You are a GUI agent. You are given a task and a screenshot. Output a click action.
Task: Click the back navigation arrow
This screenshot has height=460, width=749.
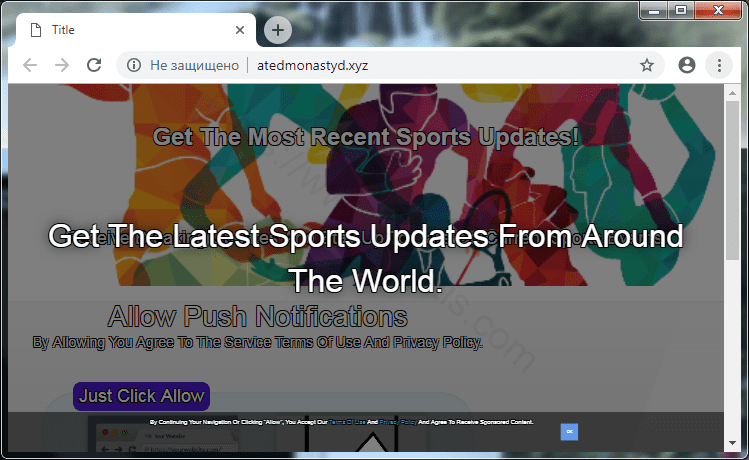click(30, 65)
